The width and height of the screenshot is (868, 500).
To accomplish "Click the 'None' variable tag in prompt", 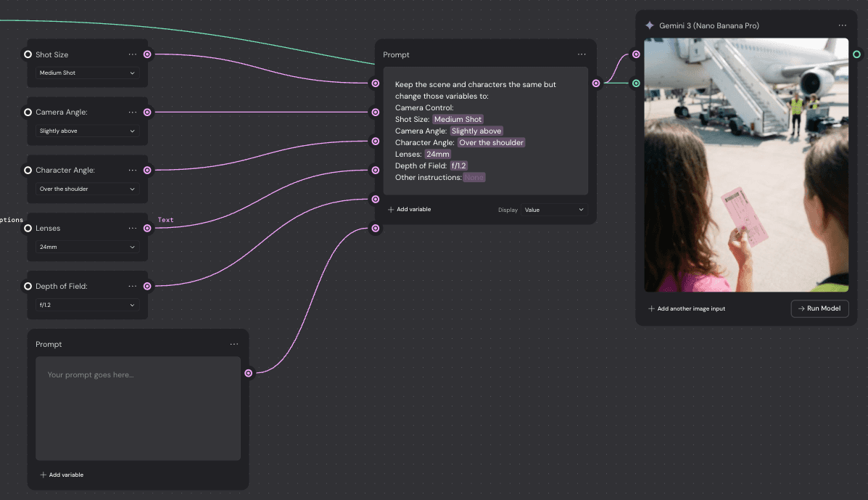I will pyautogui.click(x=474, y=177).
